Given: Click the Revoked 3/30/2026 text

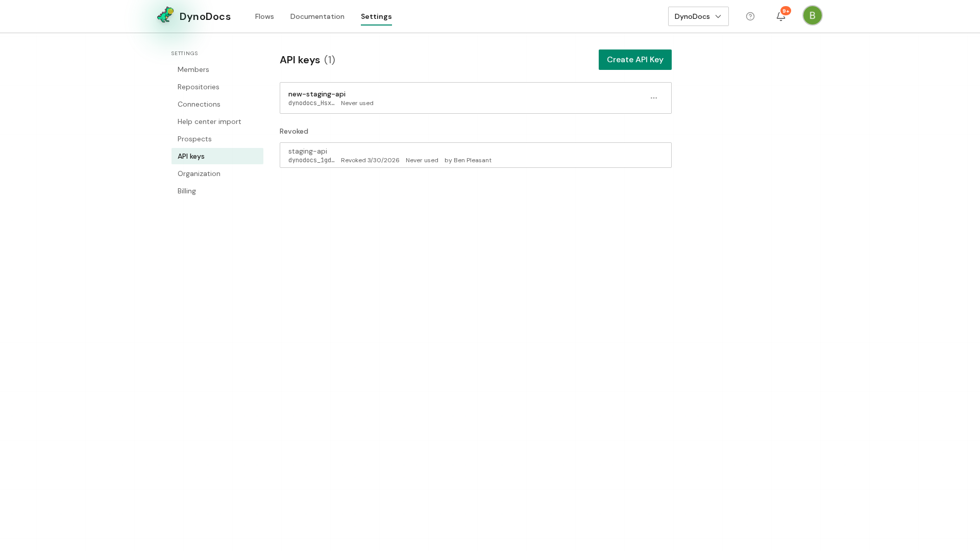Looking at the screenshot, I should [x=370, y=160].
